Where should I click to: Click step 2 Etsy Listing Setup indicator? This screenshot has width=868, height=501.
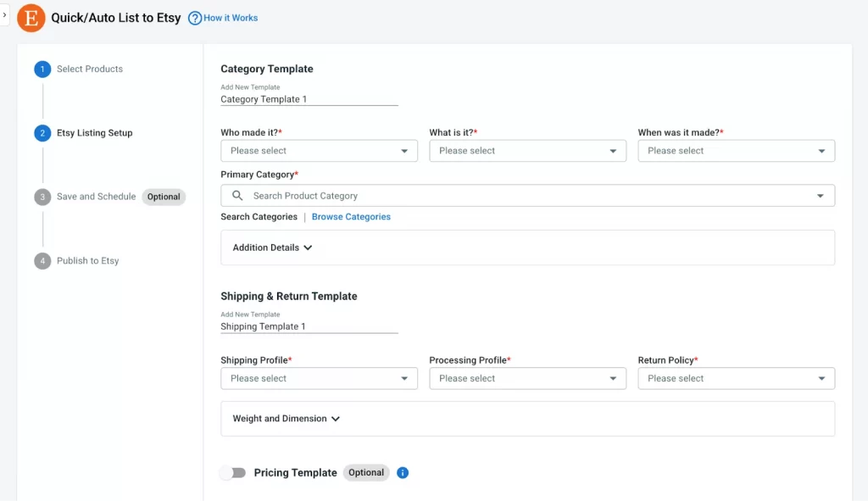42,133
